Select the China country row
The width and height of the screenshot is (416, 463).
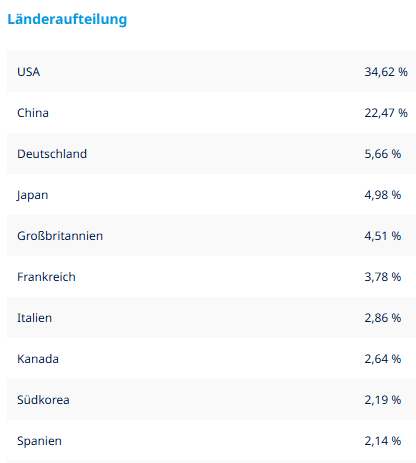pos(211,113)
